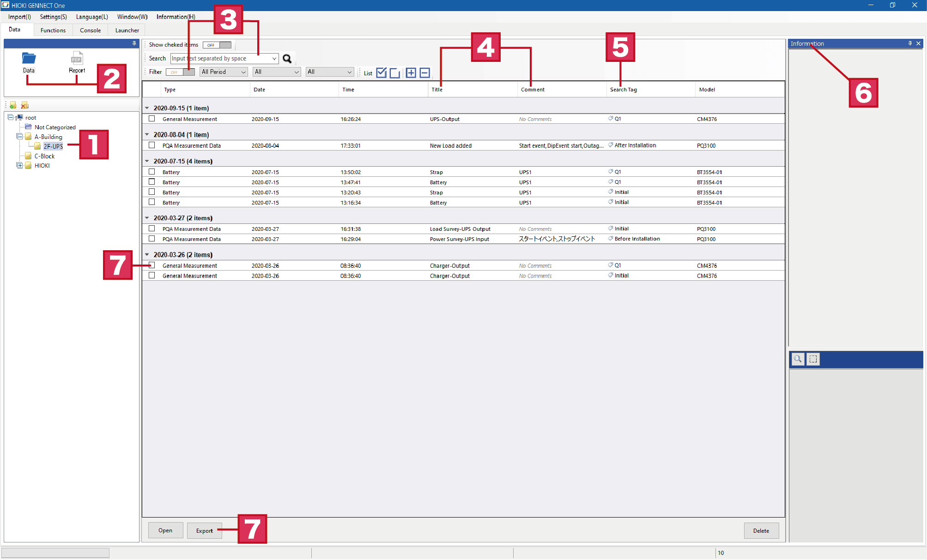
Task: Click the add folder icon
Action: point(13,105)
